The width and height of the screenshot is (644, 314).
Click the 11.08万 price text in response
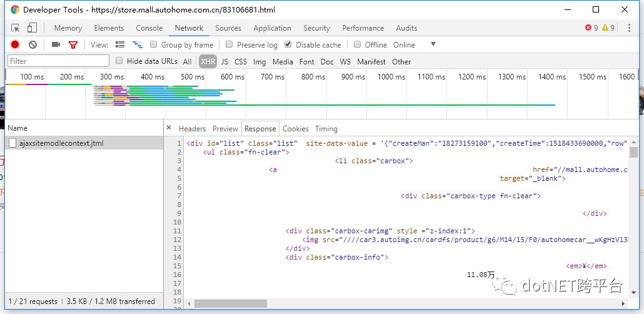point(481,275)
